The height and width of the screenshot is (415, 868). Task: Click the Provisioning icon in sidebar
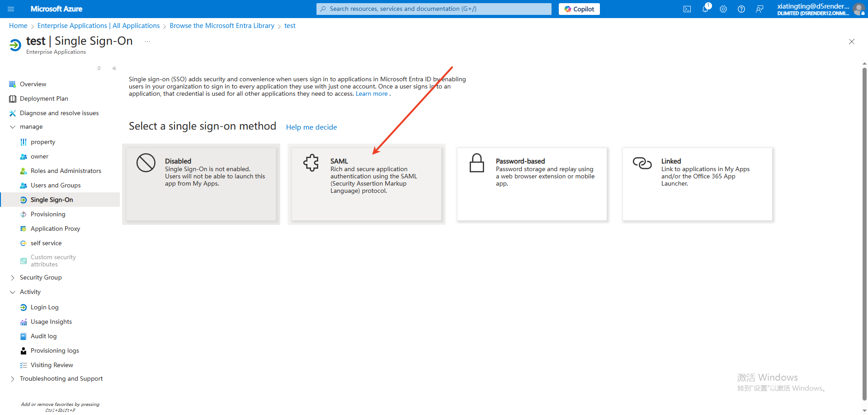[x=24, y=214]
